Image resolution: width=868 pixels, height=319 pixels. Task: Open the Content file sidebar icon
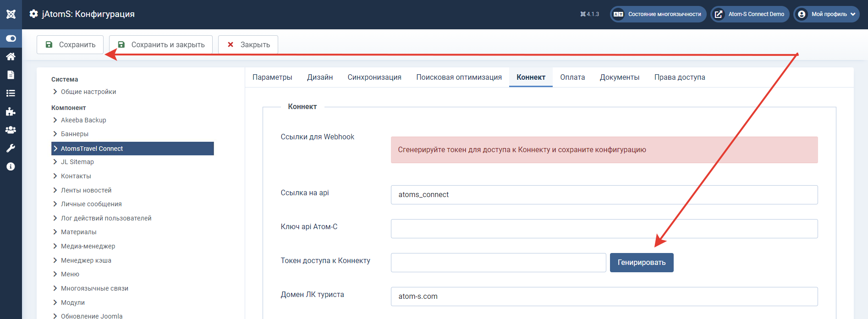pos(11,75)
